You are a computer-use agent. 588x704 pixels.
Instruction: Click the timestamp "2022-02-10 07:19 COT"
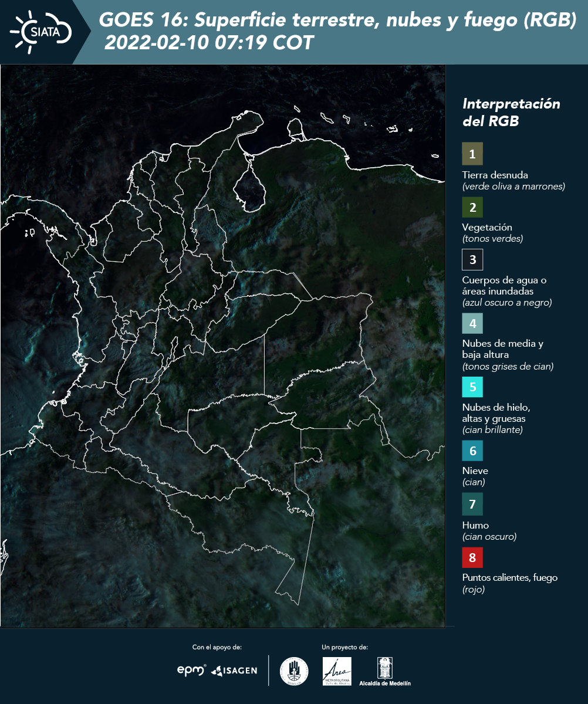(x=209, y=43)
